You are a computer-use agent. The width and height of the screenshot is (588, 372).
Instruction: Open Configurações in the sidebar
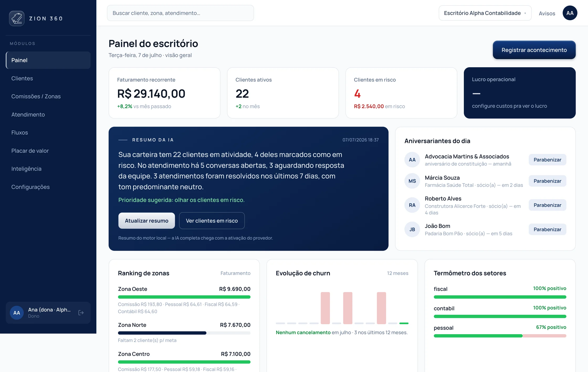pos(48,187)
